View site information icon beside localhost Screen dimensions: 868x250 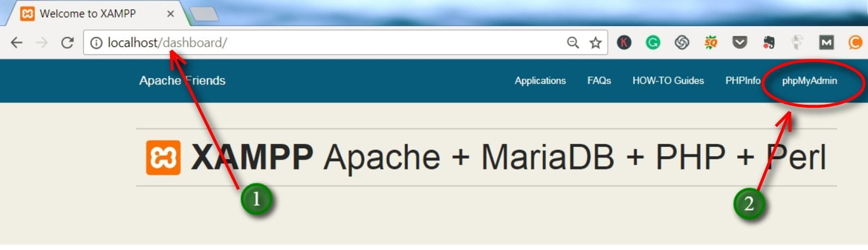click(96, 43)
